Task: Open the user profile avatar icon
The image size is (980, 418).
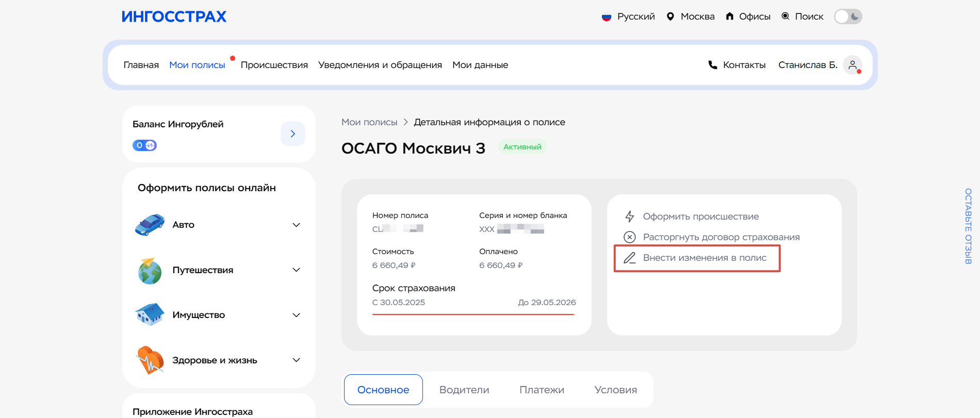Action: [853, 65]
